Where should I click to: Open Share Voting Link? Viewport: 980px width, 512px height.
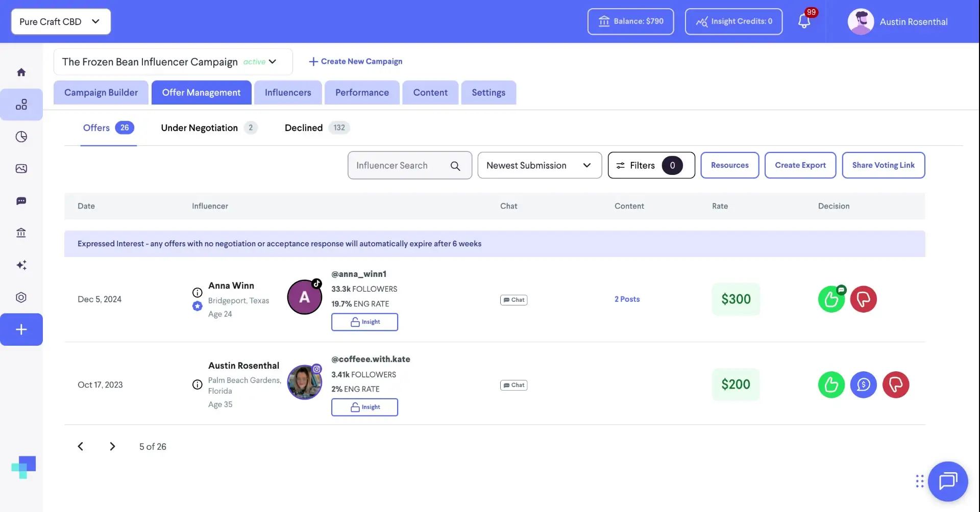coord(884,165)
